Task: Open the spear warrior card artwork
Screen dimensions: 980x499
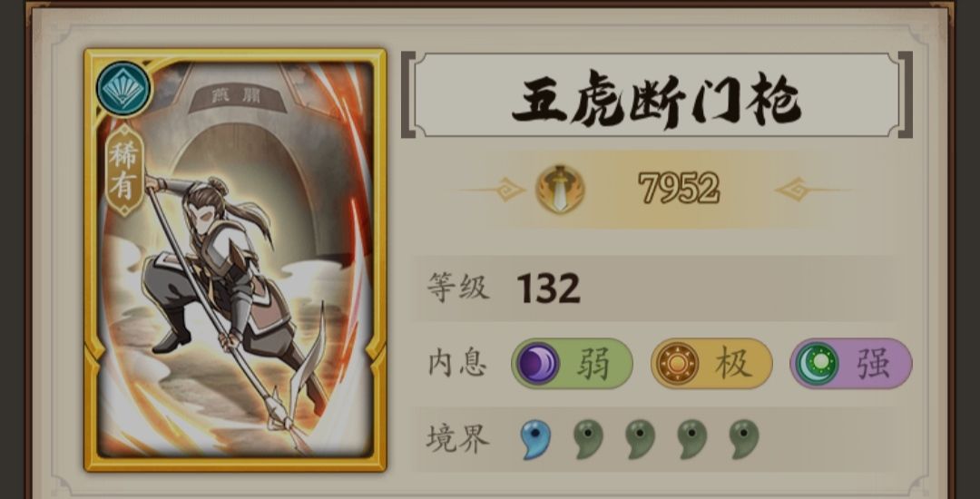Action: coord(235,259)
